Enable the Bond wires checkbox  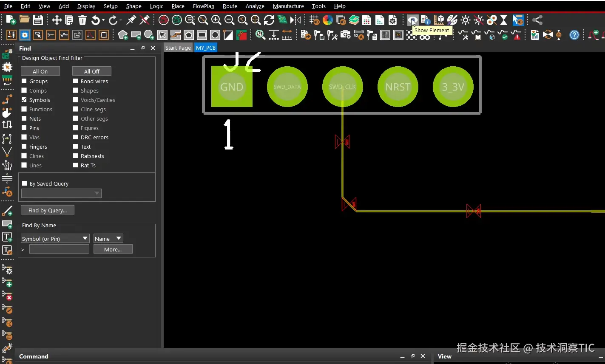click(x=76, y=81)
